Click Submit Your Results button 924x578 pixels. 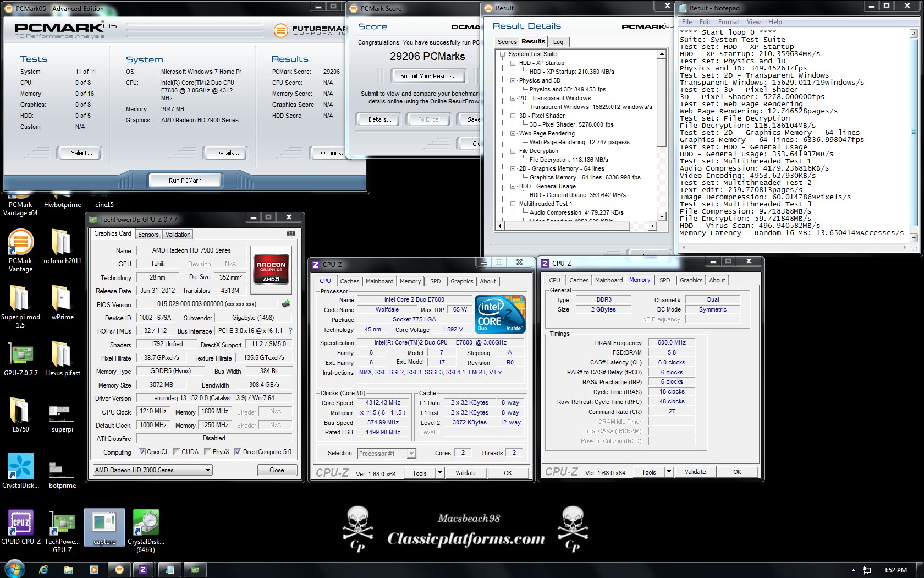click(428, 76)
